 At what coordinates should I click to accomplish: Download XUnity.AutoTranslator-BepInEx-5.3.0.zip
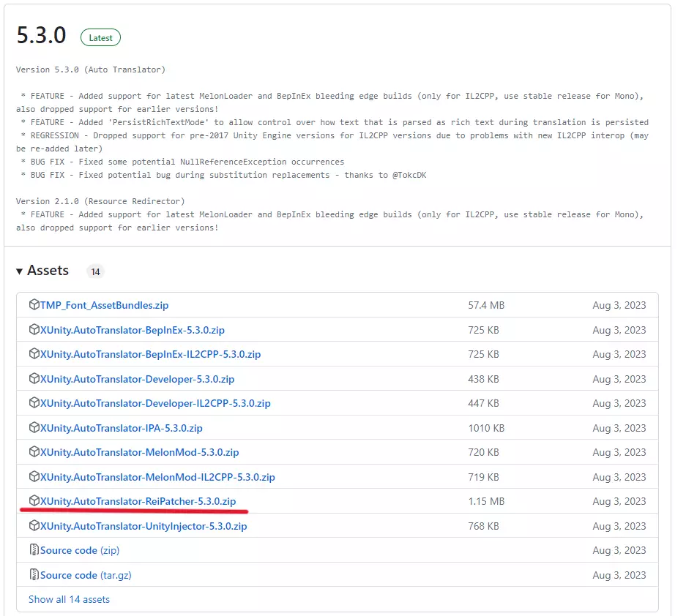pos(132,330)
